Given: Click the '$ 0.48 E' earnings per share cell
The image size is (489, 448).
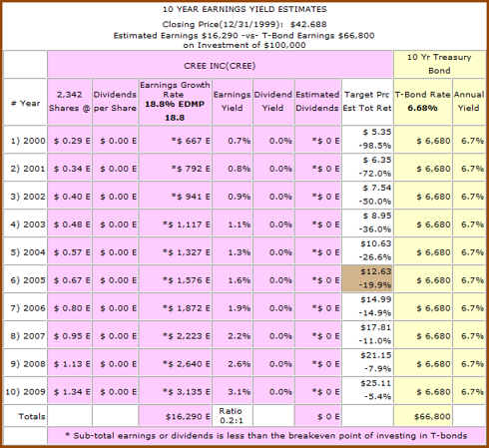Looking at the screenshot, I should (70, 224).
